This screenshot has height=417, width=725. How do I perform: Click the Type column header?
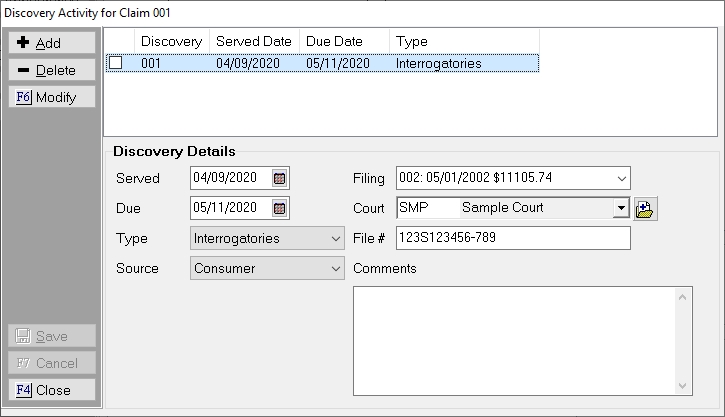point(412,41)
